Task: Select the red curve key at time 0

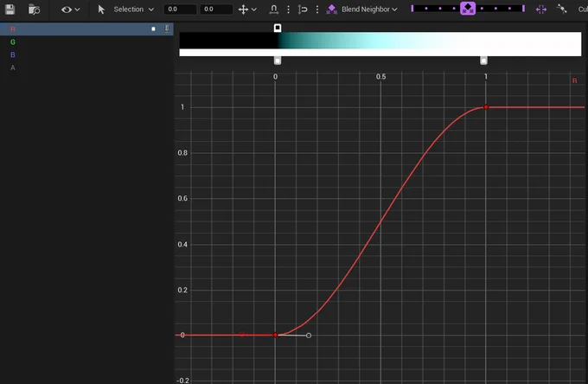Action: (275, 335)
